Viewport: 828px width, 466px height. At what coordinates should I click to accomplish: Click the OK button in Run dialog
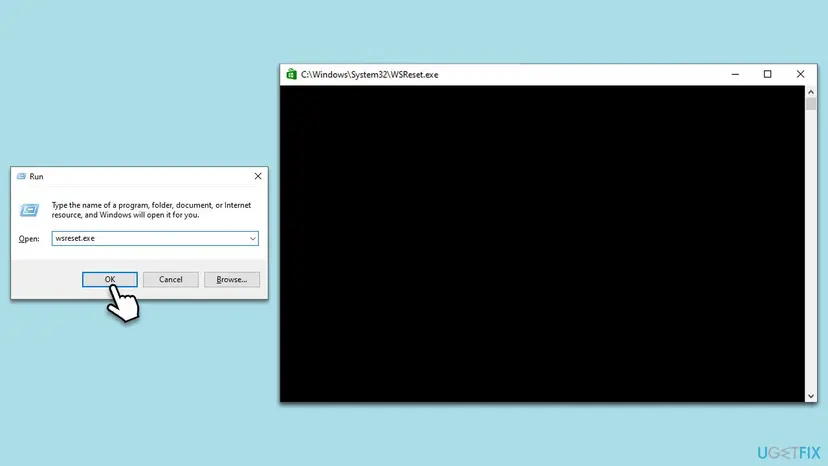pyautogui.click(x=109, y=279)
